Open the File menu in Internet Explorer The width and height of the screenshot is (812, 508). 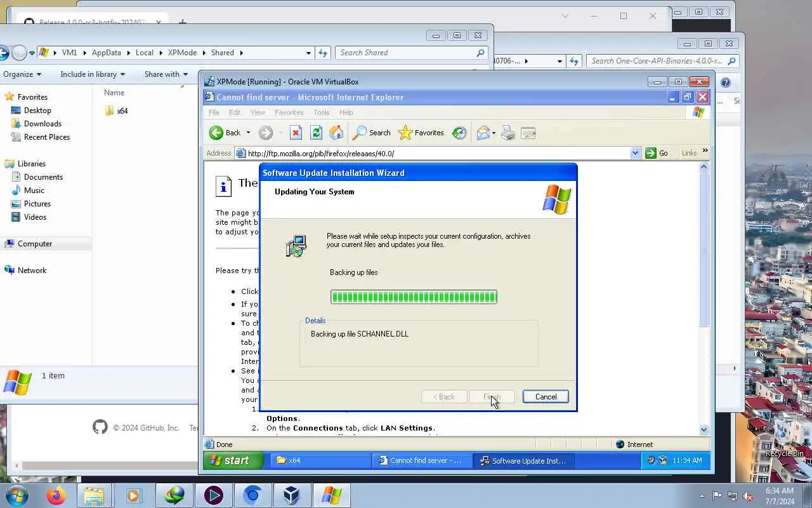point(214,112)
